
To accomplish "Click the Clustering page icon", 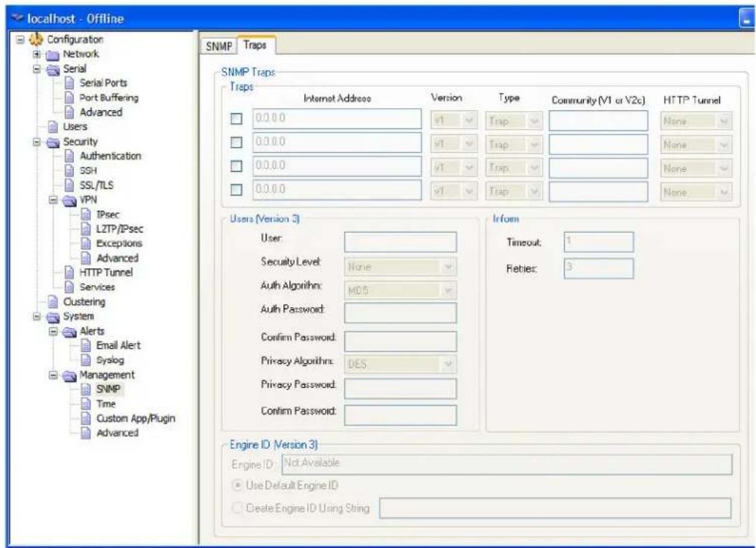I will pos(53,302).
